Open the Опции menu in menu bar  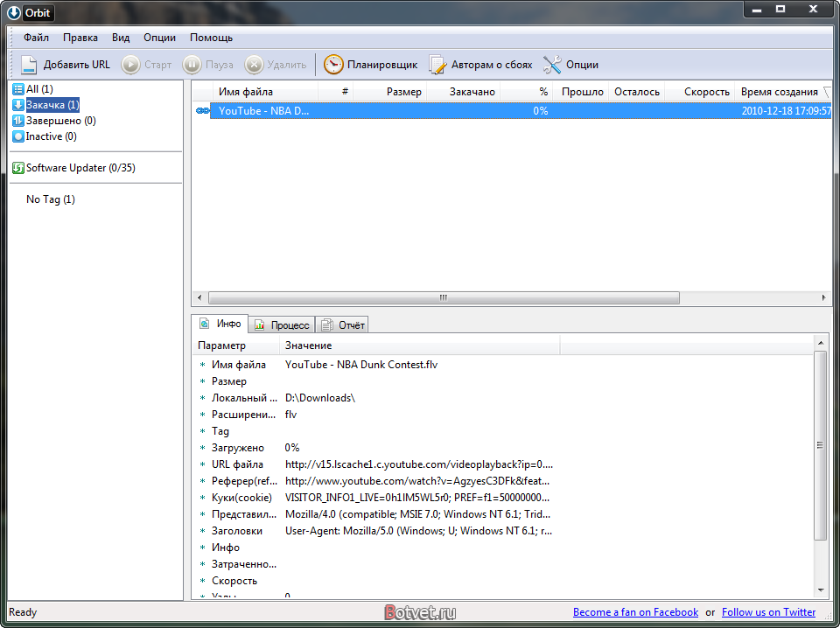pyautogui.click(x=159, y=38)
